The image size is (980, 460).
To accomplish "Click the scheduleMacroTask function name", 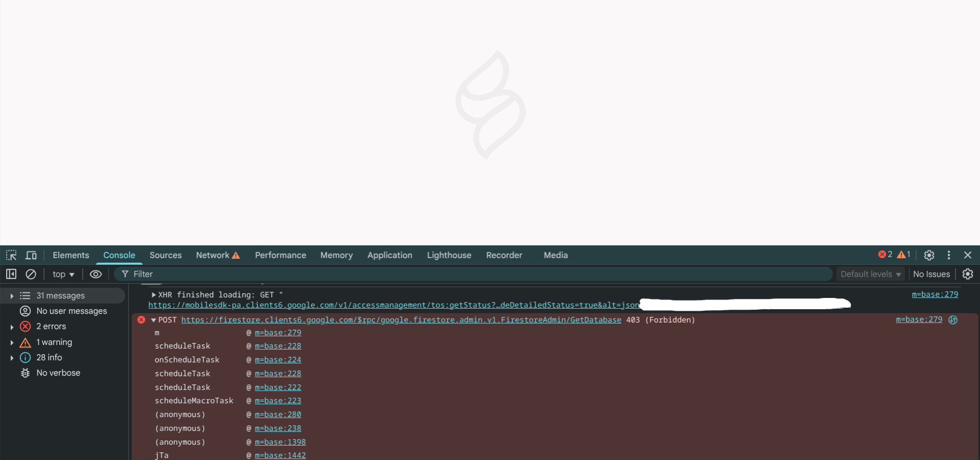I will coord(194,401).
